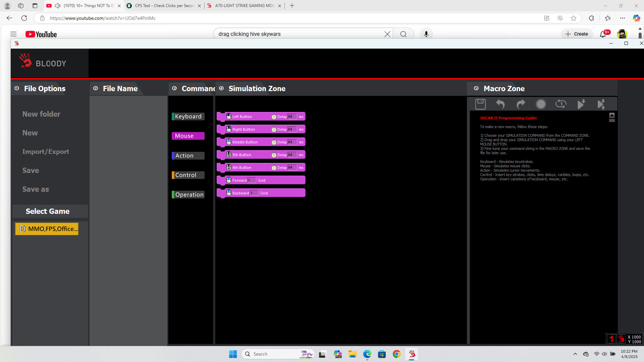Select the Left Button simulation command
Image resolution: width=644 pixels, height=362 pixels.
pyautogui.click(x=261, y=117)
